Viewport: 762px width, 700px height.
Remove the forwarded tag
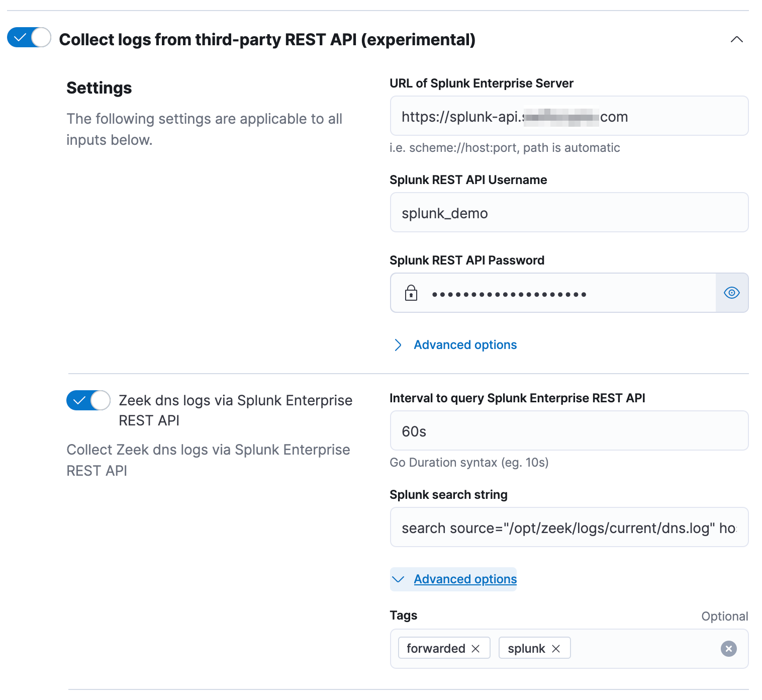pos(475,649)
